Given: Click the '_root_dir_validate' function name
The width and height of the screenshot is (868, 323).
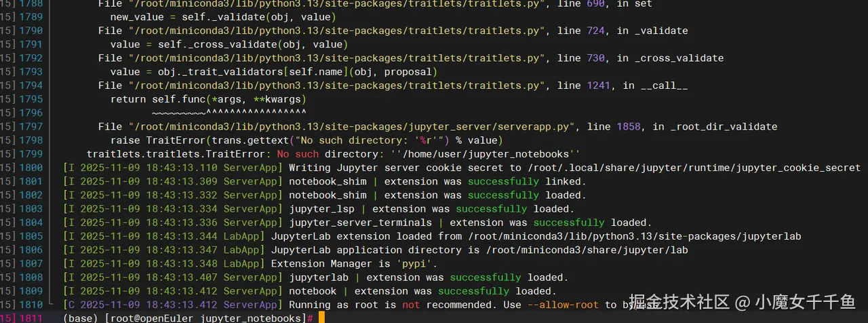Looking at the screenshot, I should 724,126.
